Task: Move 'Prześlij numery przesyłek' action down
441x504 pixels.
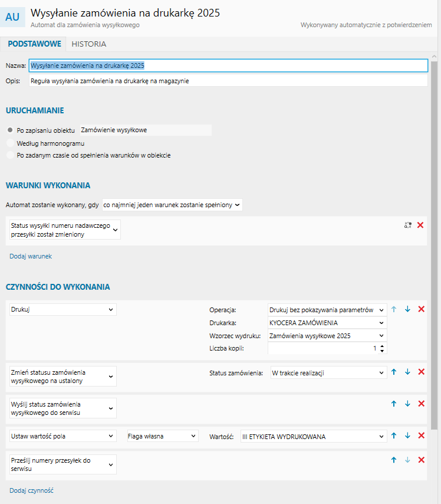Action: click(x=407, y=460)
